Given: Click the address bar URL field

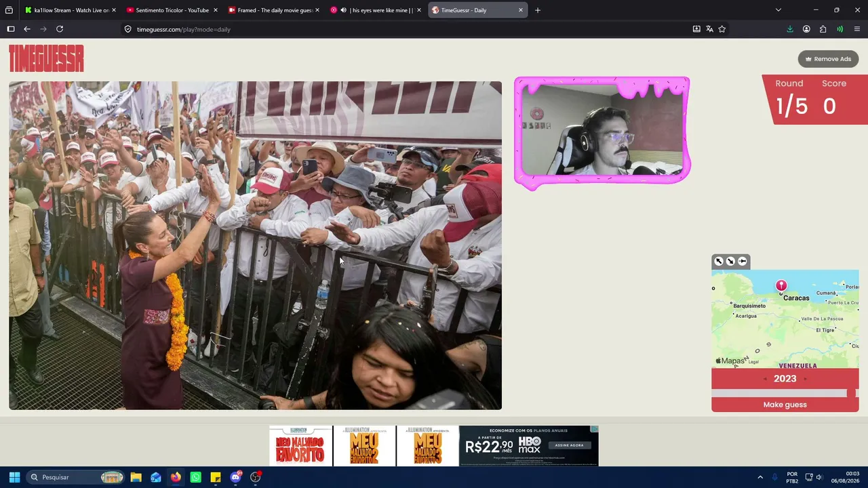Looking at the screenshot, I should (x=407, y=29).
